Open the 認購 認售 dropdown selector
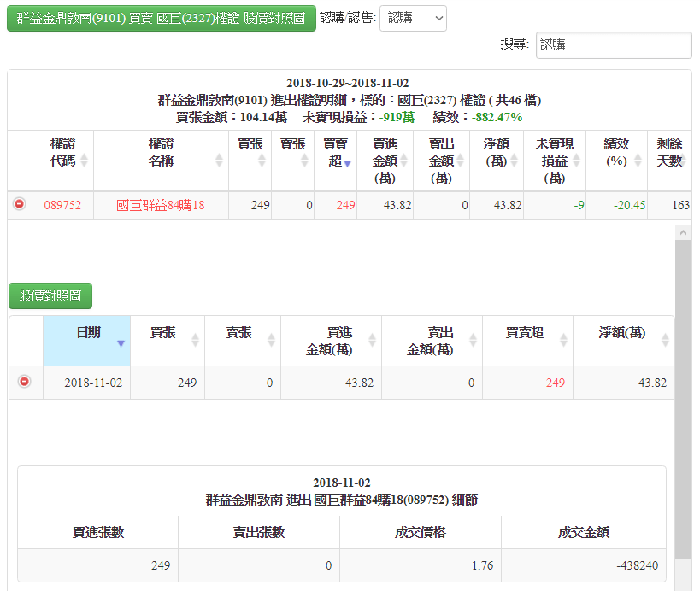This screenshot has height=591, width=700. pyautogui.click(x=413, y=17)
